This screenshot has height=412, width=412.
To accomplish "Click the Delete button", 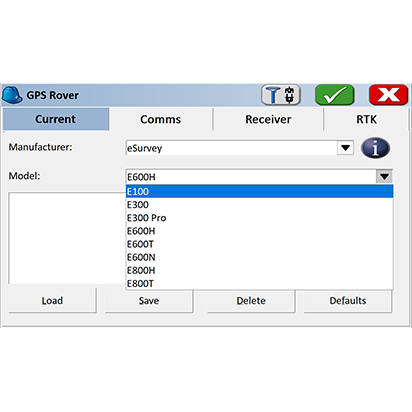I will pos(251,301).
